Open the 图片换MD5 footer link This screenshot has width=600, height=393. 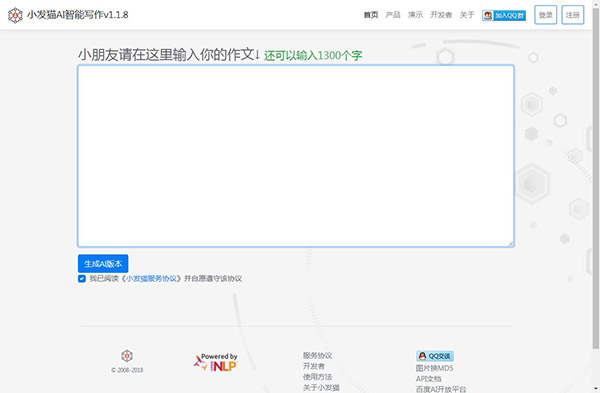pyautogui.click(x=434, y=368)
